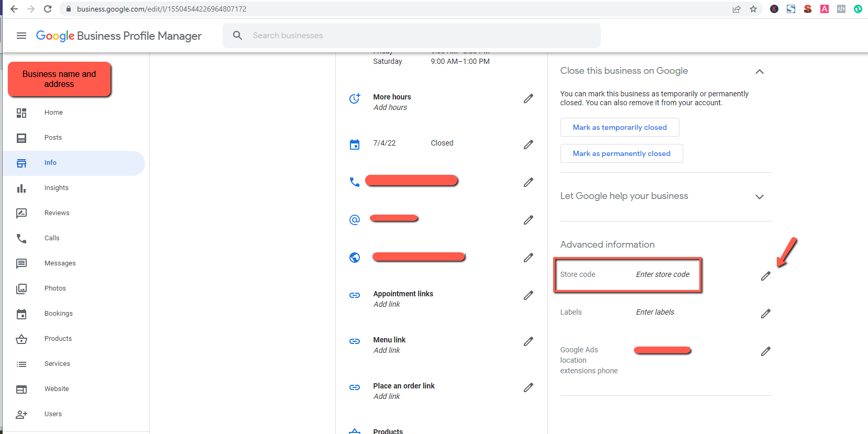Image resolution: width=868 pixels, height=434 pixels.
Task: Click Add link under Menu link
Action: pos(387,350)
